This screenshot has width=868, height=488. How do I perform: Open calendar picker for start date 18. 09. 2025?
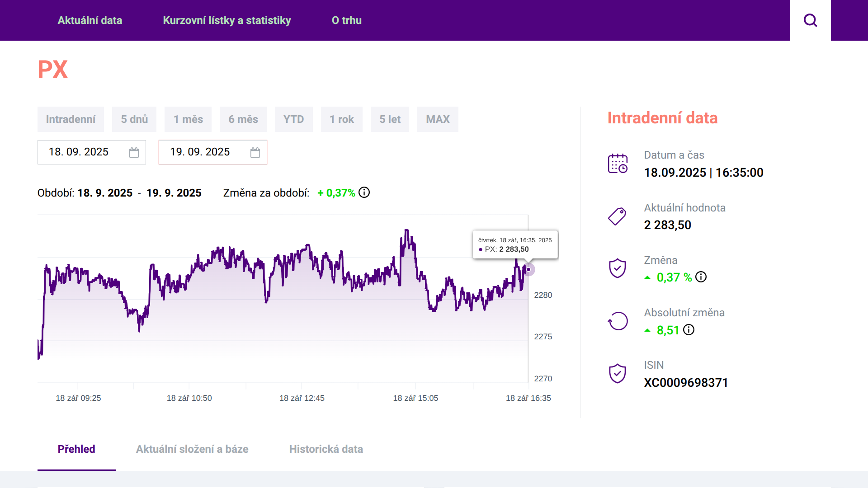[134, 152]
